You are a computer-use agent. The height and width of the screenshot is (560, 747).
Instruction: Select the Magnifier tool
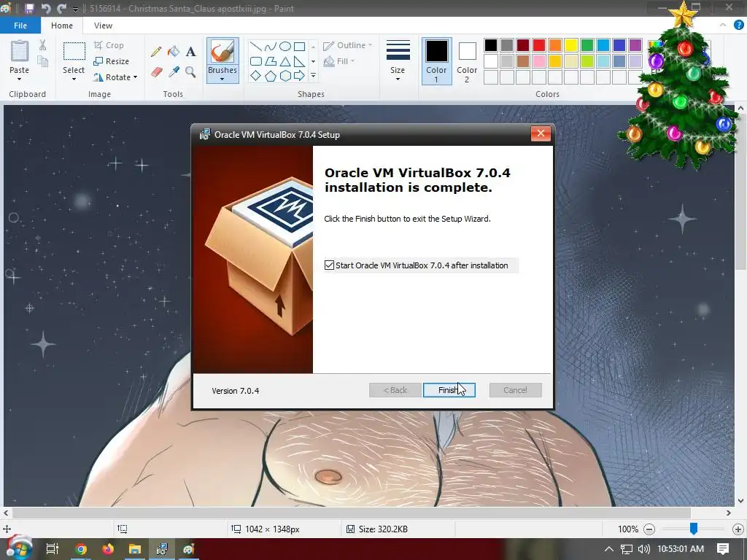click(190, 72)
